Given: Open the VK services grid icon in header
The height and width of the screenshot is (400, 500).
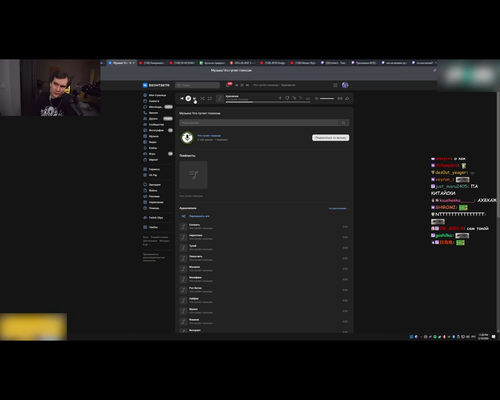Looking at the screenshot, I should click(x=335, y=85).
